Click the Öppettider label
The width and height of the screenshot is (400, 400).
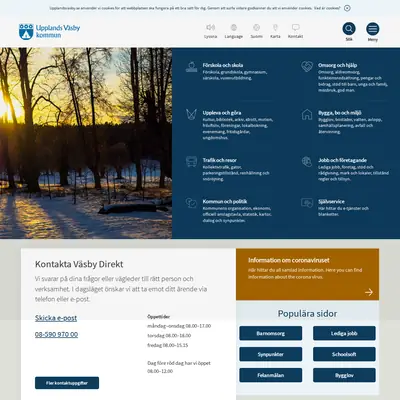coord(158,317)
